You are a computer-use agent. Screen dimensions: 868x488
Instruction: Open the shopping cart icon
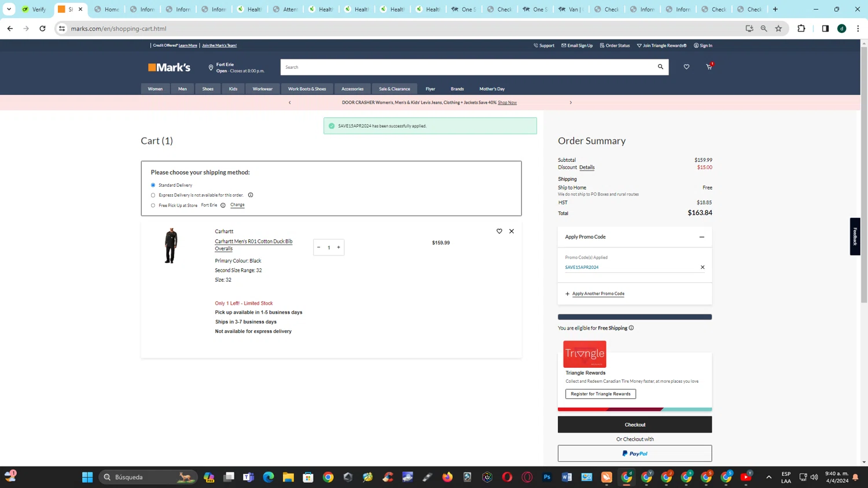[709, 67]
